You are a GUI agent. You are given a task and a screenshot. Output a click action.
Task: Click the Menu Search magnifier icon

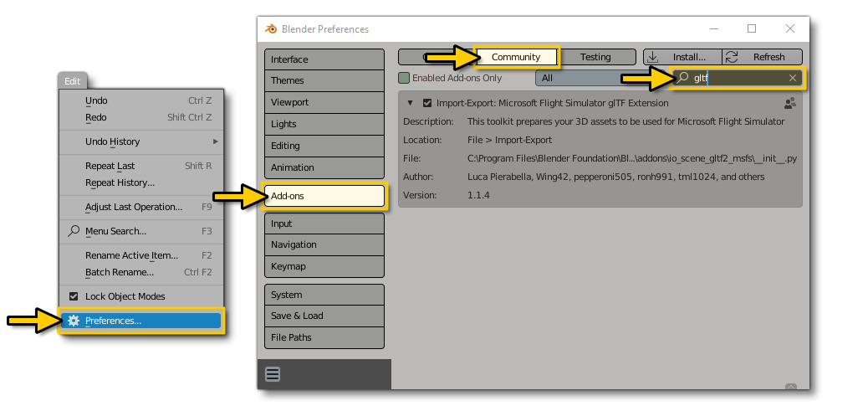click(74, 231)
